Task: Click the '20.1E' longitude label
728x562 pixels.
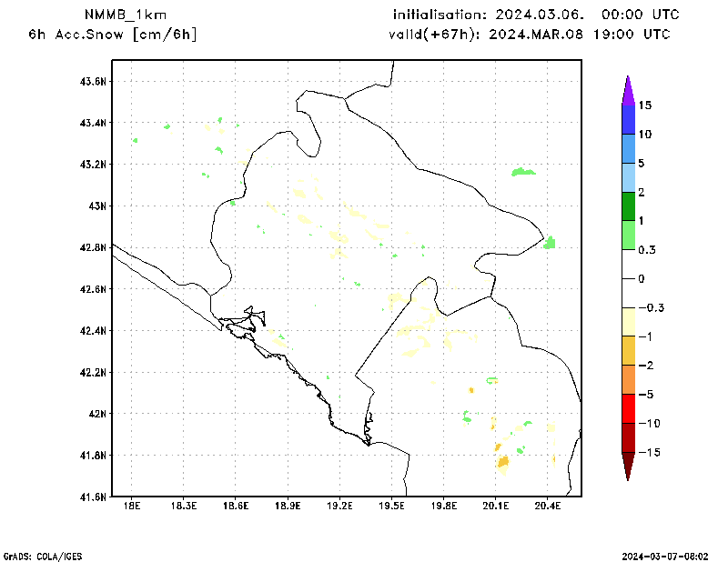Action: tap(495, 506)
